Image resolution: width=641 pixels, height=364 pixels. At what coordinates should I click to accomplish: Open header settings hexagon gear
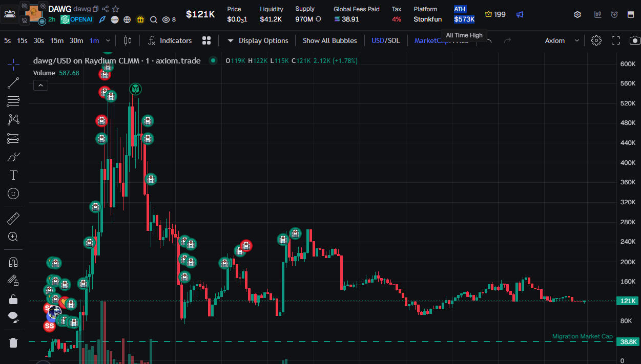click(577, 14)
